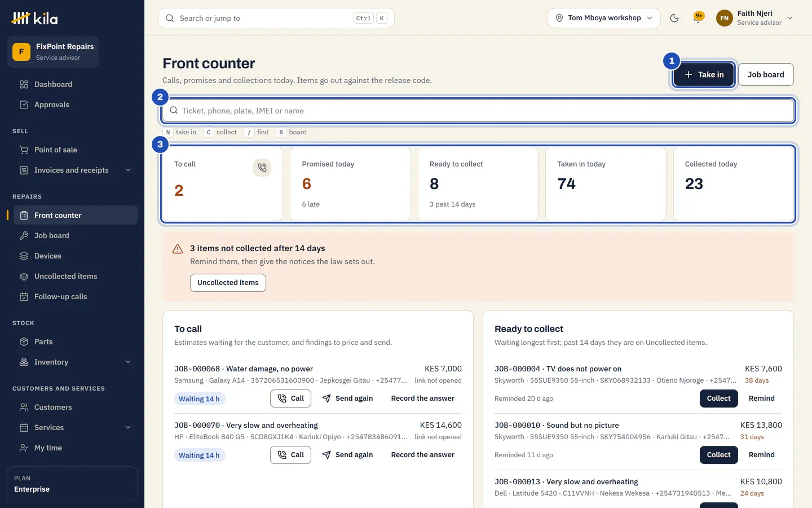Open notifications with the 9+ badge
Viewport: 812px width, 508px height.
tap(698, 18)
